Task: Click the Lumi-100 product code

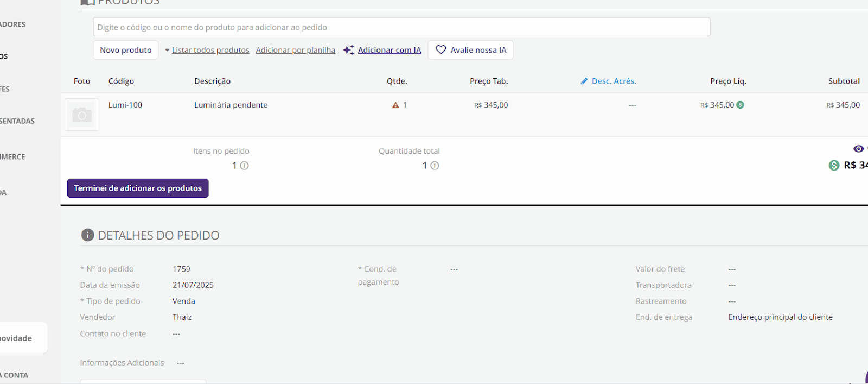Action: [125, 105]
